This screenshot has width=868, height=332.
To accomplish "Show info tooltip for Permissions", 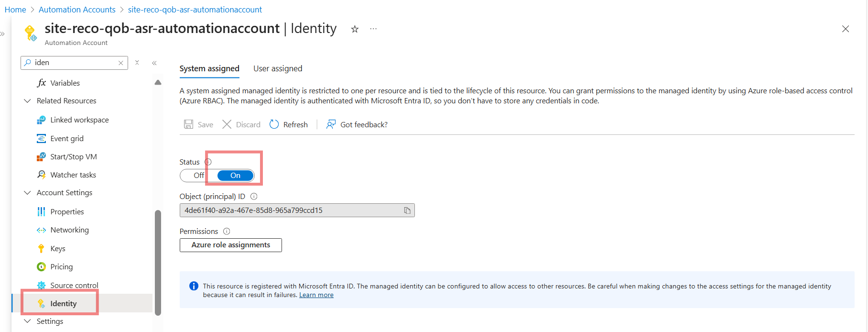I will point(227,231).
